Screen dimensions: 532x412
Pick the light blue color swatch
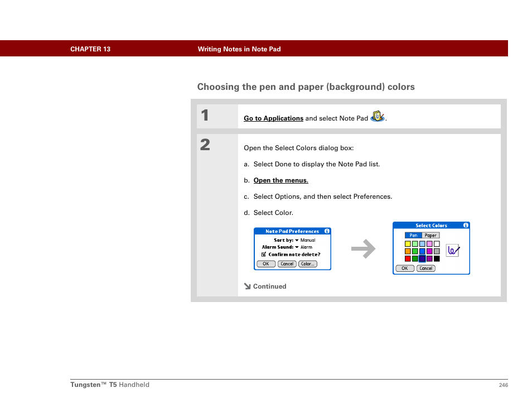(x=422, y=244)
